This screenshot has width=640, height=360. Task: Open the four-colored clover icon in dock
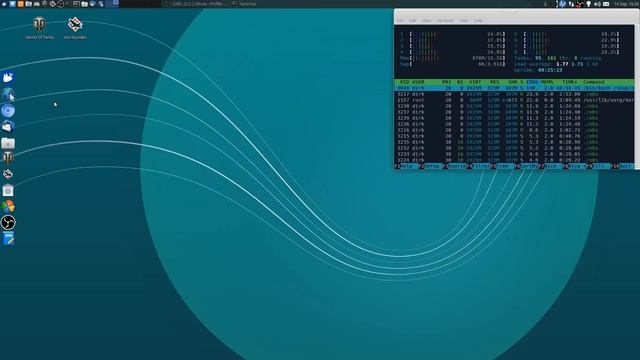click(8, 206)
